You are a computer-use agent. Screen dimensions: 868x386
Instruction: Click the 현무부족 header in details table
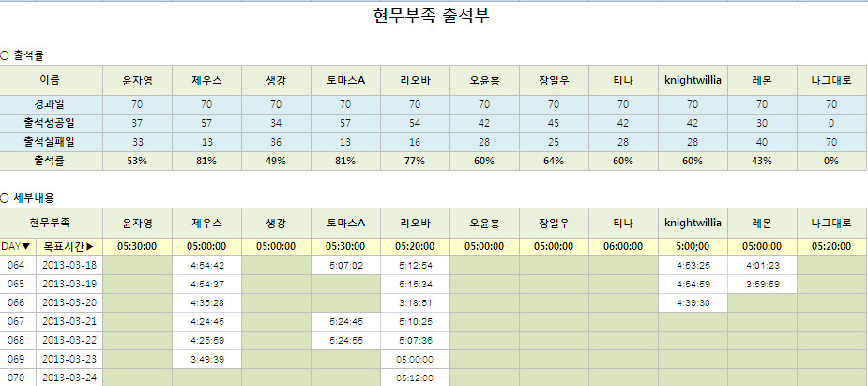click(51, 223)
